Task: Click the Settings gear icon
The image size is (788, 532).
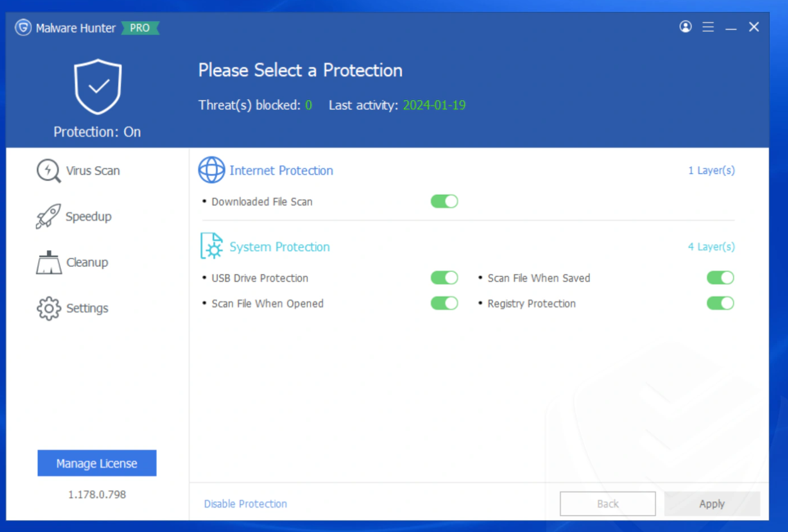Action: pyautogui.click(x=49, y=308)
